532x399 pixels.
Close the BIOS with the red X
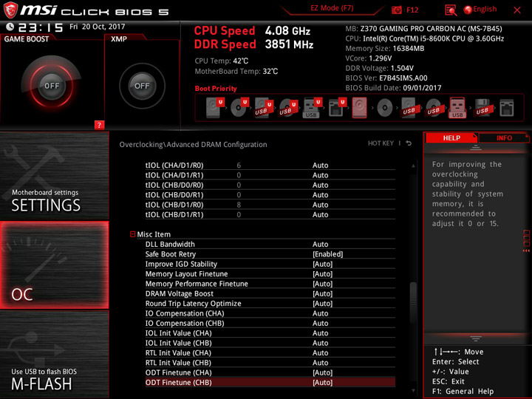(517, 10)
